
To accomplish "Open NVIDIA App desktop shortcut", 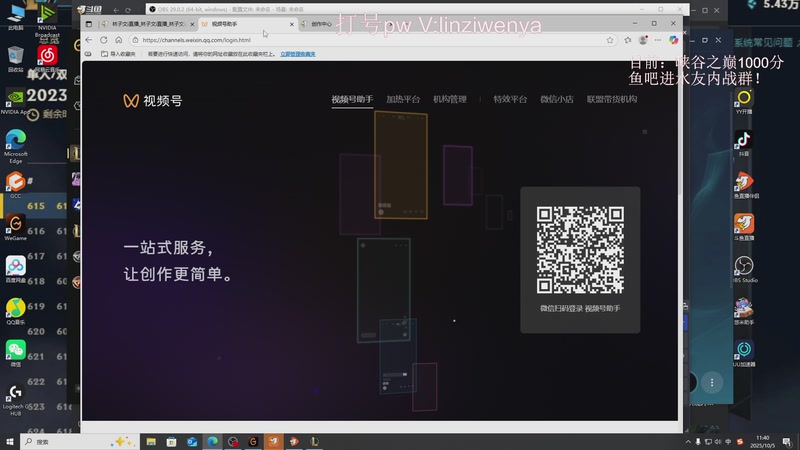I will (x=16, y=101).
